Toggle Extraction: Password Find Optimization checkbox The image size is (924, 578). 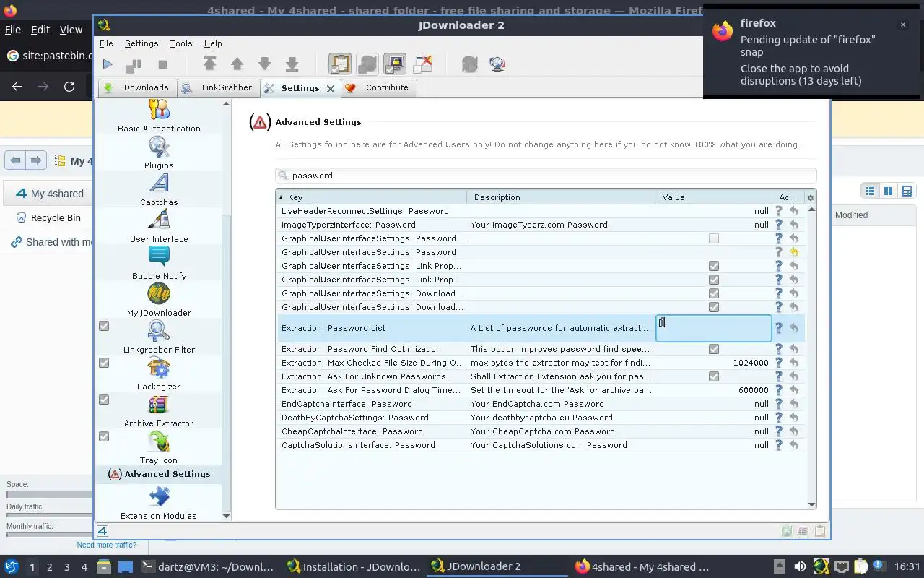click(x=714, y=349)
